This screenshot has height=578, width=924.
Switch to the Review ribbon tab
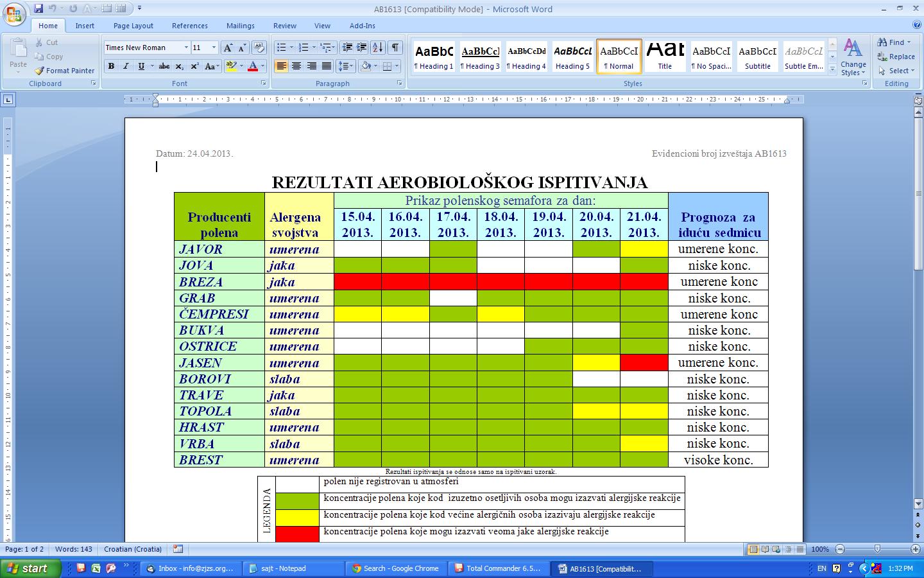tap(284, 26)
